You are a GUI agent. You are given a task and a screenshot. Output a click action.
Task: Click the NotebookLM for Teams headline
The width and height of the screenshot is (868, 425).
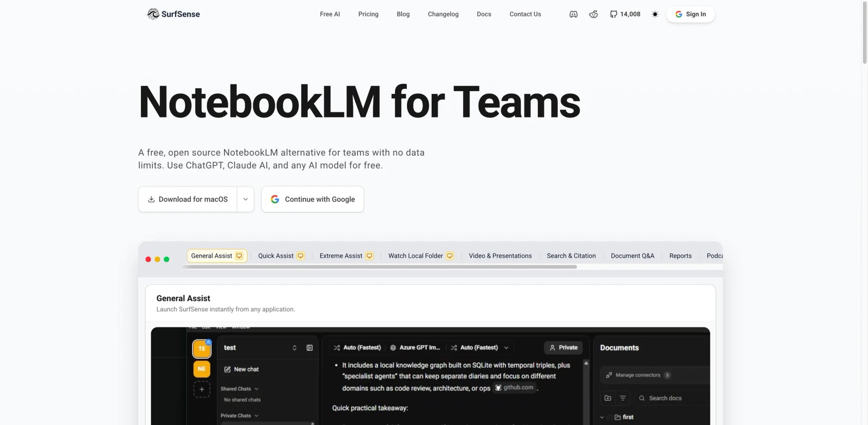pos(359,102)
